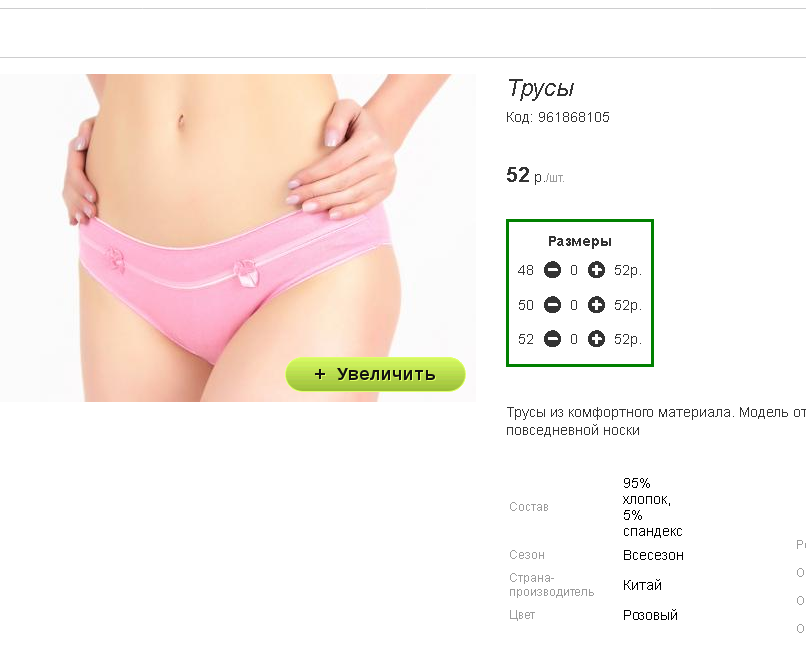
Task: Open the pink underwear product photo
Action: pos(237,237)
